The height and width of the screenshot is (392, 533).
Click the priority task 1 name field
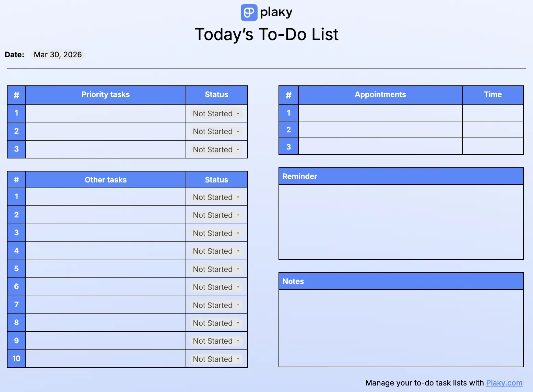coord(106,114)
